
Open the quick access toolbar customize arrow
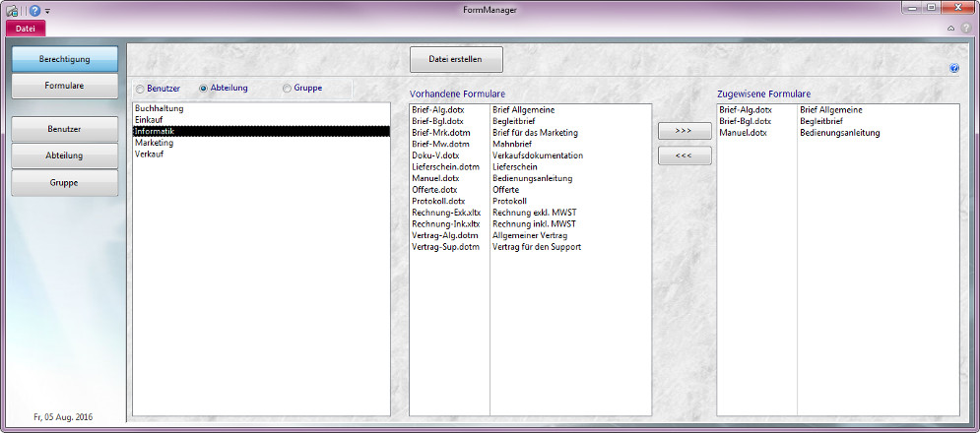click(x=47, y=11)
